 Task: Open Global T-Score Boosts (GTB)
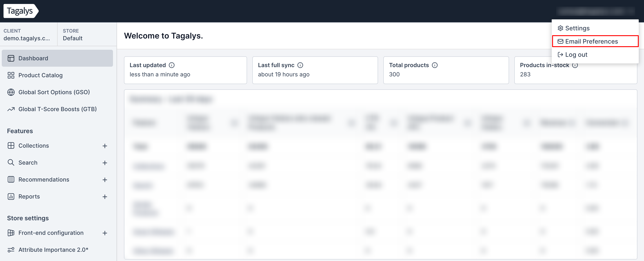(57, 109)
